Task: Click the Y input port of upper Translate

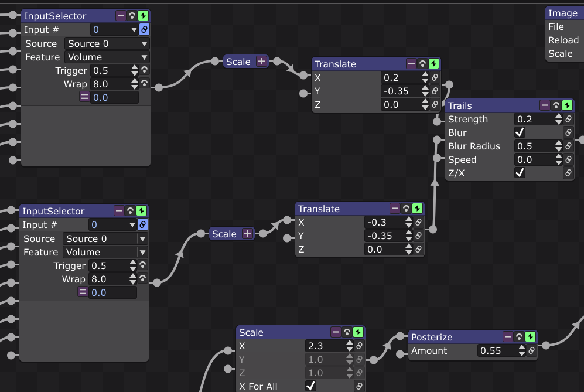Action: [303, 94]
